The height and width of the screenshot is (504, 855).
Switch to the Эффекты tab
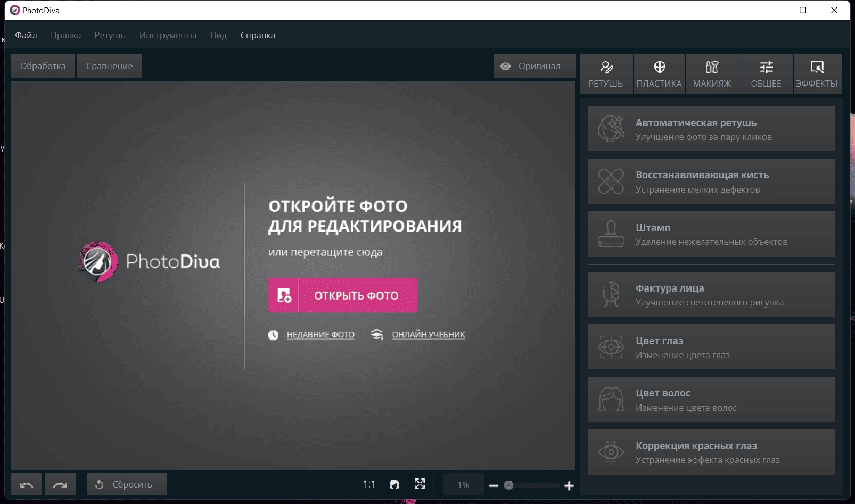coord(817,75)
